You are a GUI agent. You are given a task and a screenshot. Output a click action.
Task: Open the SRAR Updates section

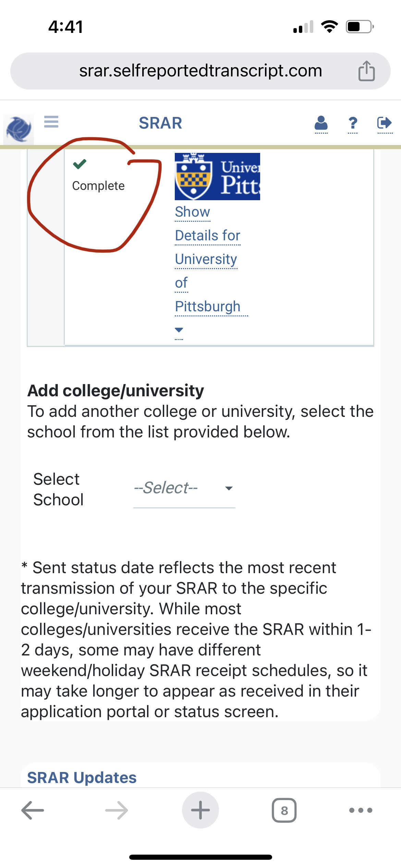[82, 777]
